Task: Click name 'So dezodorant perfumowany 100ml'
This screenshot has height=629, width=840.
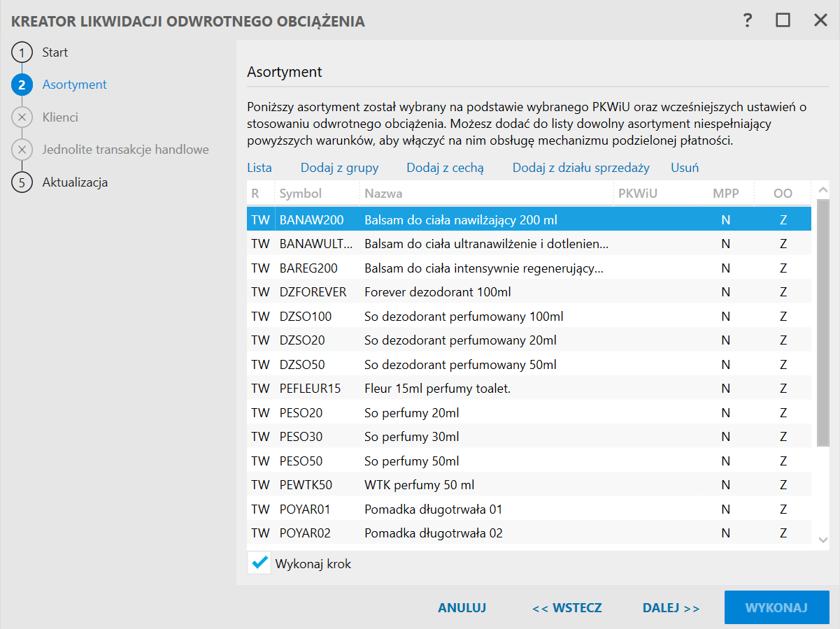Action: [x=464, y=316]
